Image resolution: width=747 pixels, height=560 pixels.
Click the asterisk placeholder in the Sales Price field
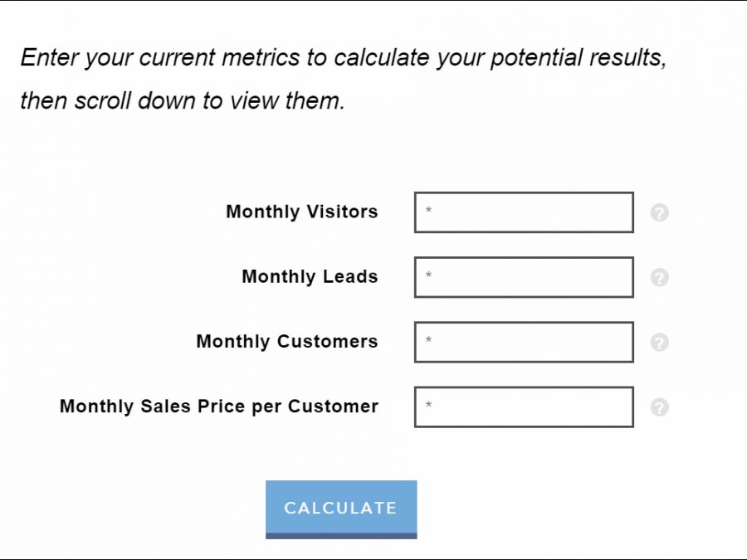428,406
